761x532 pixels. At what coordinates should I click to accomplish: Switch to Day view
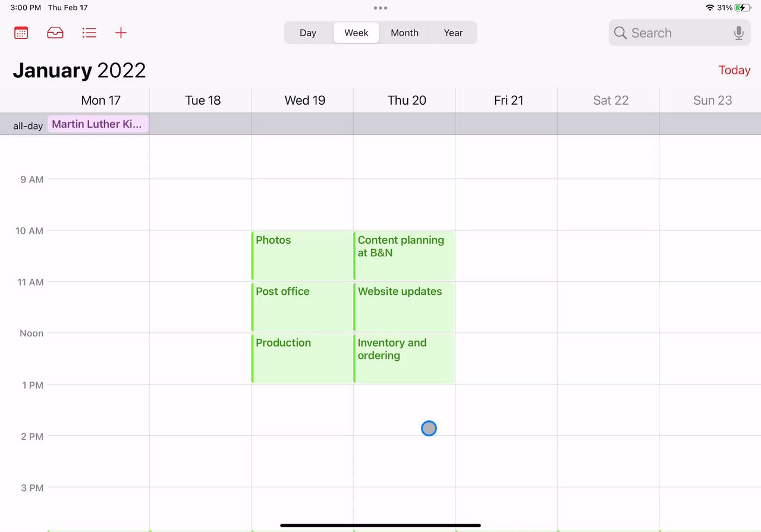pyautogui.click(x=308, y=33)
